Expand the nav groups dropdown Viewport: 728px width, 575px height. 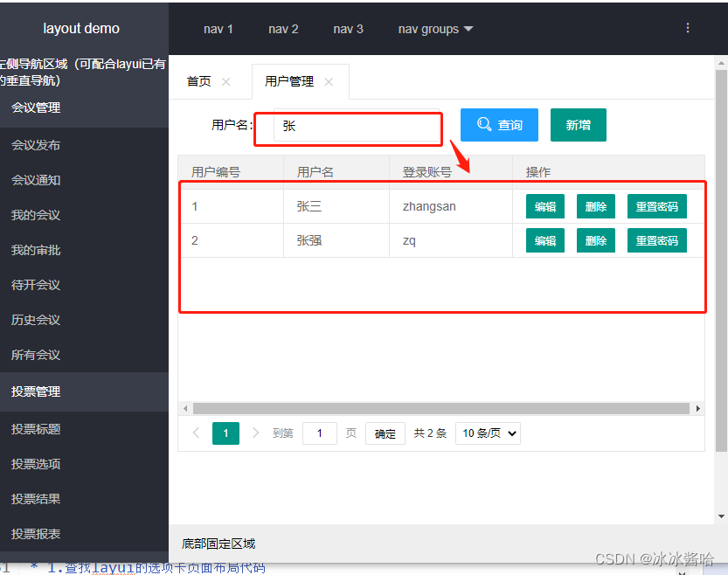pos(435,29)
